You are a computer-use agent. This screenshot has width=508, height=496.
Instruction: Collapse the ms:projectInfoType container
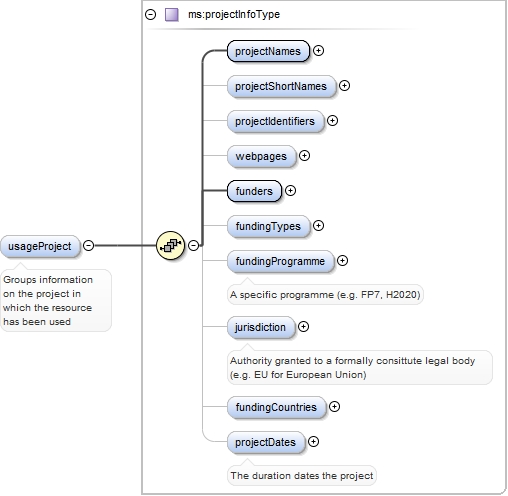(x=150, y=15)
